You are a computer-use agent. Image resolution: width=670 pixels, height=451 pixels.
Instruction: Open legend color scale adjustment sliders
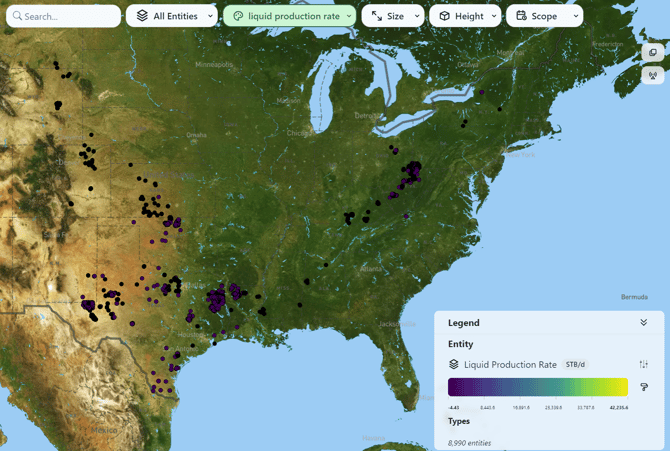[644, 365]
